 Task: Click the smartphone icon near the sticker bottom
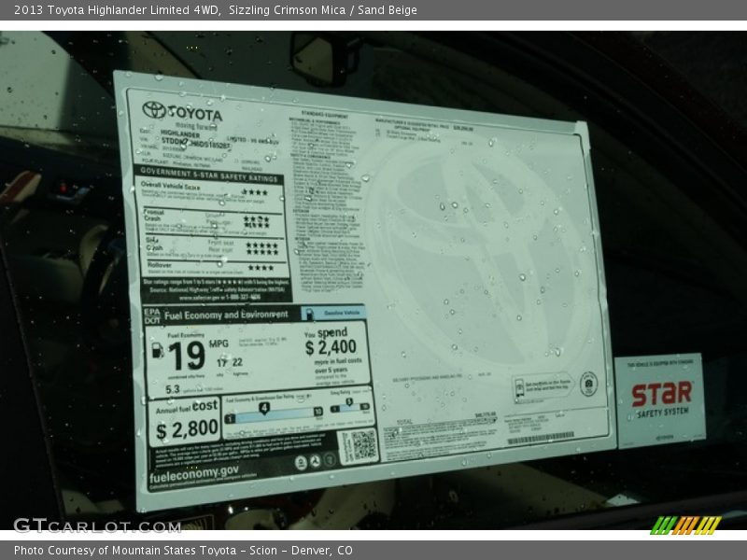pyautogui.click(x=519, y=388)
